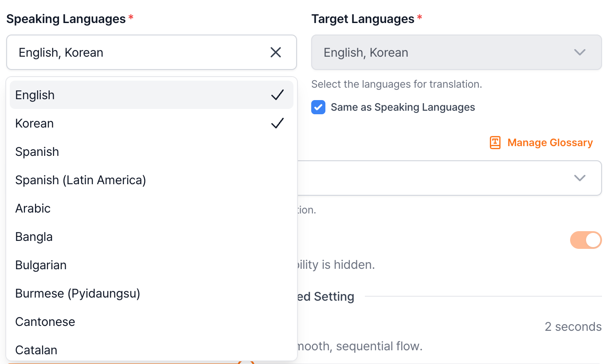Image resolution: width=610 pixels, height=364 pixels.
Task: Select Spanish from the language list
Action: click(x=37, y=152)
